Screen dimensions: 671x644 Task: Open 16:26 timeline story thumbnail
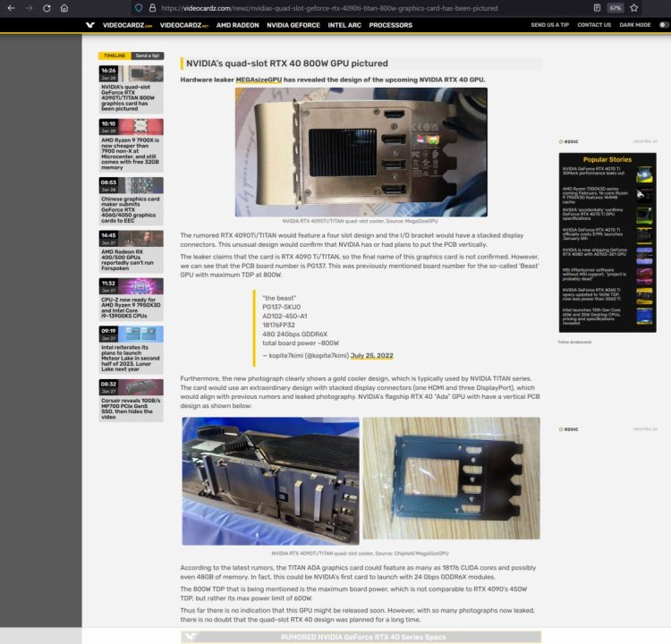pos(131,73)
